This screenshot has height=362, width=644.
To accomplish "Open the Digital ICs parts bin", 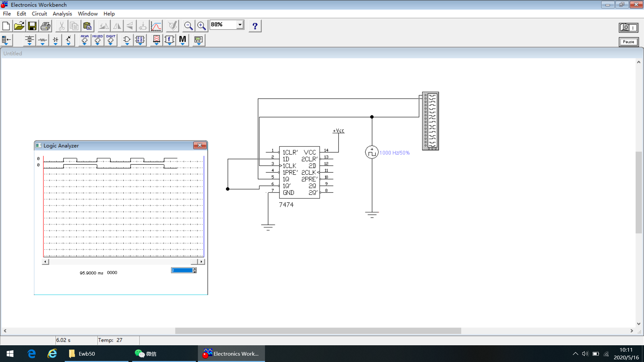I will pyautogui.click(x=111, y=40).
